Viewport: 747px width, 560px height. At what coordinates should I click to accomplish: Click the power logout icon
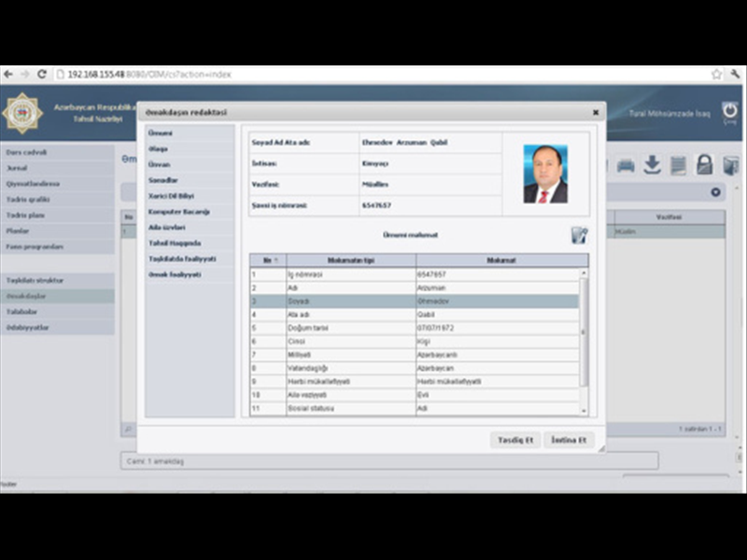pyautogui.click(x=729, y=111)
